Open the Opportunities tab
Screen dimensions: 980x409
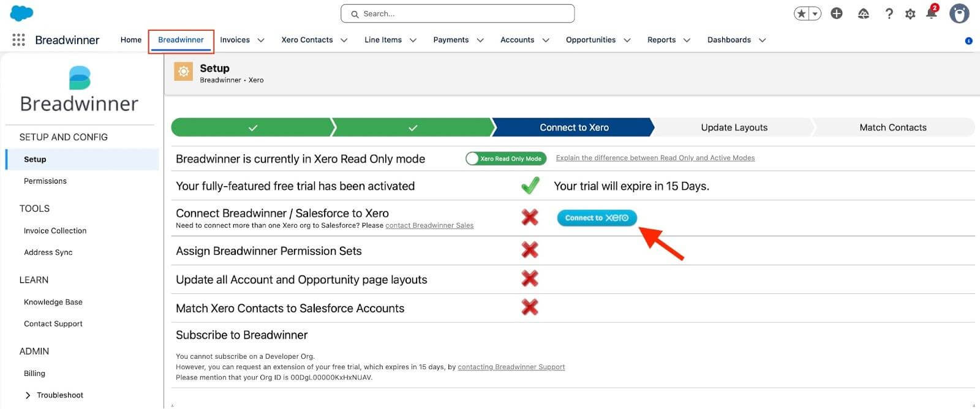point(591,40)
